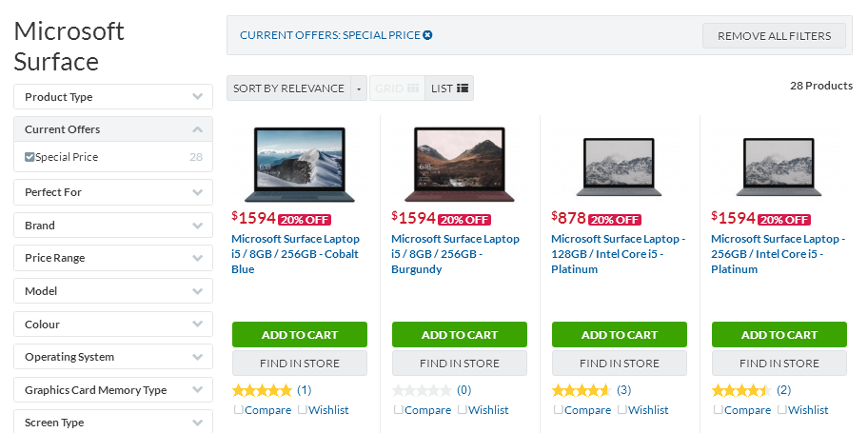Click star rating of Cobalt Blue laptop
This screenshot has width=868, height=433.
coord(262,390)
